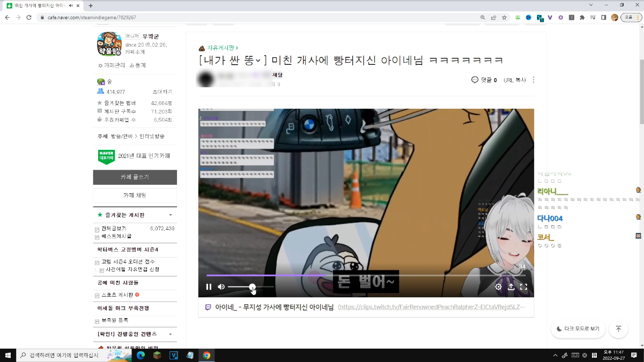Click the purple V extension icon

pyautogui.click(x=550, y=17)
